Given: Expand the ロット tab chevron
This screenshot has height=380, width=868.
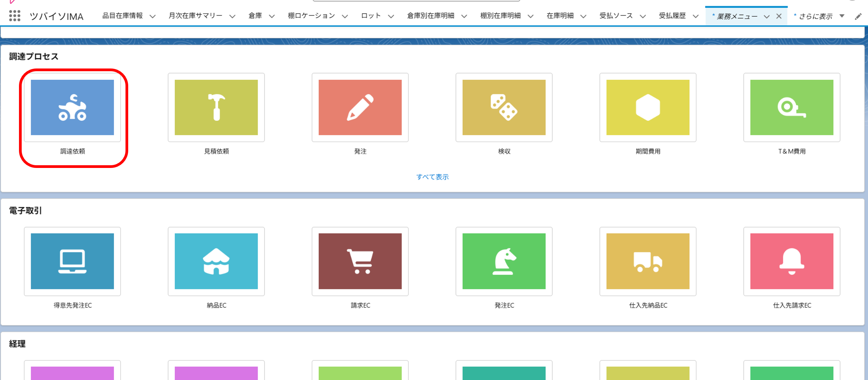Looking at the screenshot, I should 391,16.
